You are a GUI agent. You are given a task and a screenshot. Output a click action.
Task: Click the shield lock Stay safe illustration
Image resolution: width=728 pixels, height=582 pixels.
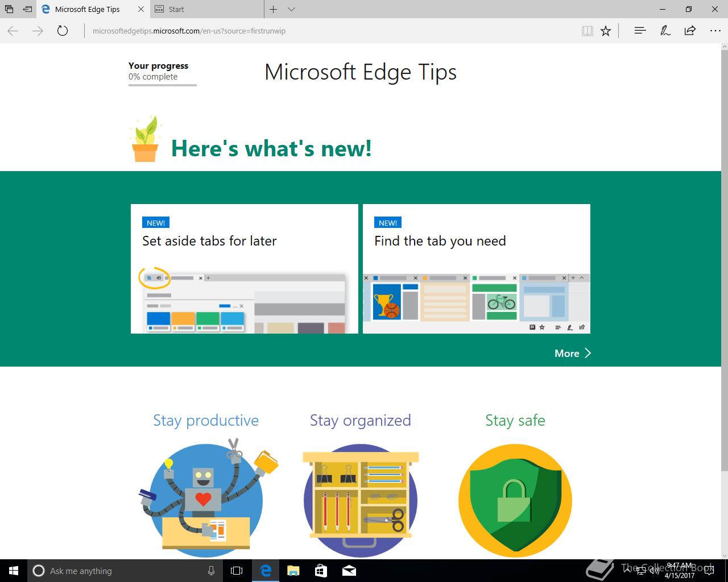click(x=515, y=500)
